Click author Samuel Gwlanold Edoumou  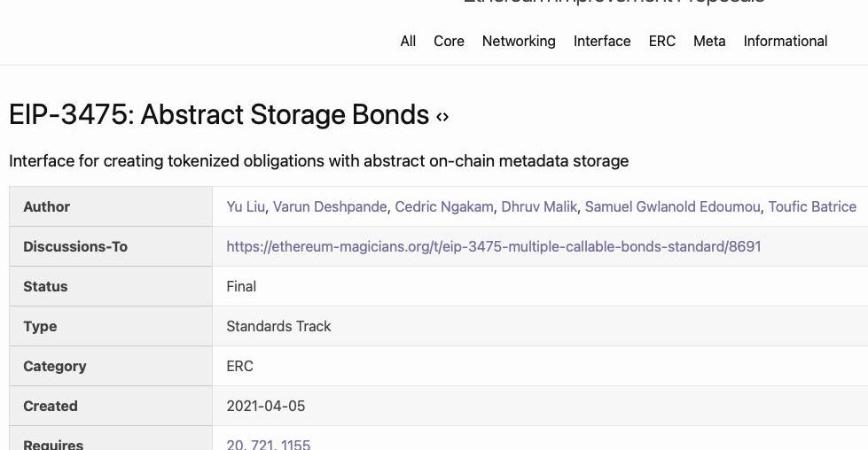tap(672, 206)
